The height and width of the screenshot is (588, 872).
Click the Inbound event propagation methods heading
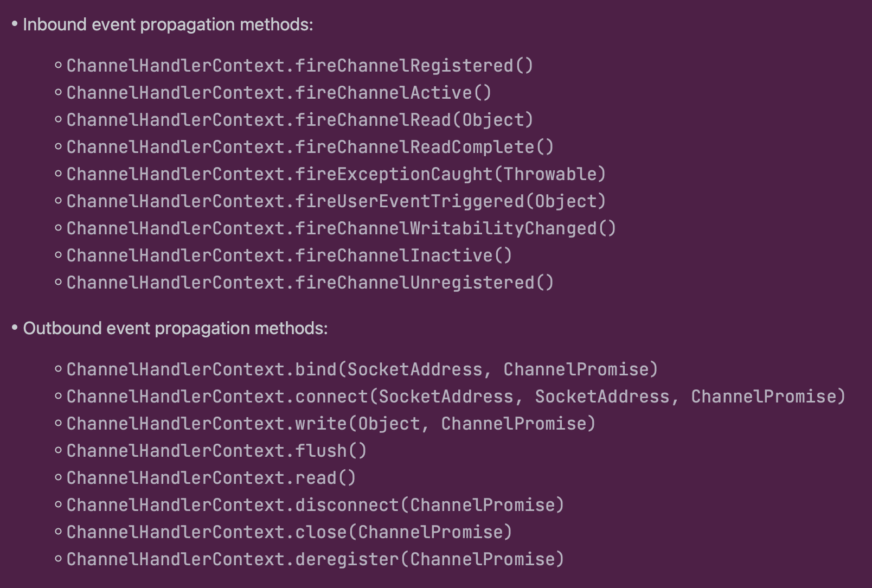click(x=168, y=24)
